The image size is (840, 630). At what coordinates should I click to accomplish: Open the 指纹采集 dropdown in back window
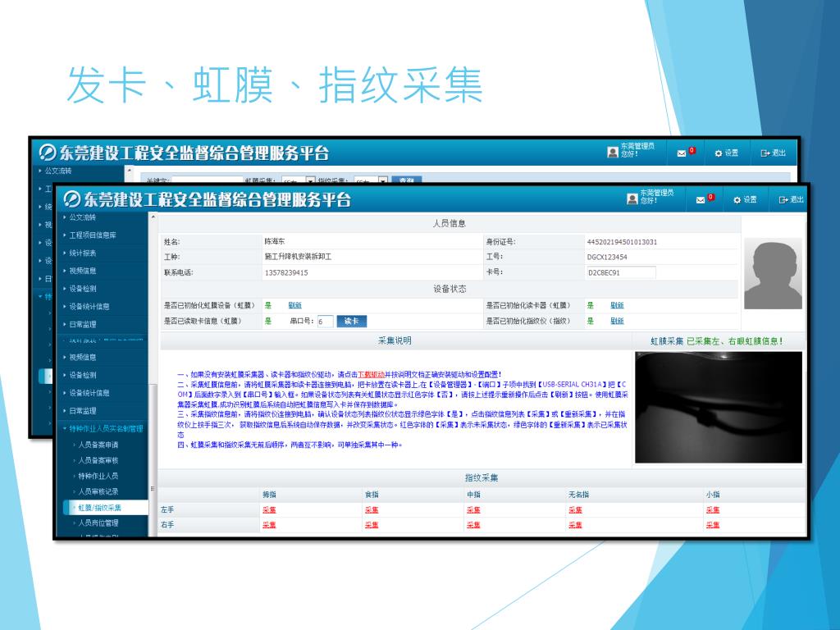[x=372, y=180]
